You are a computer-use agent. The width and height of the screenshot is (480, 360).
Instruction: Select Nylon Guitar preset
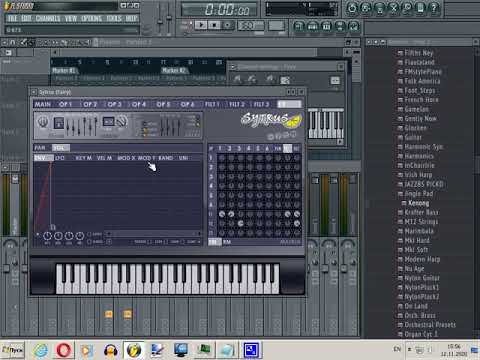422,278
